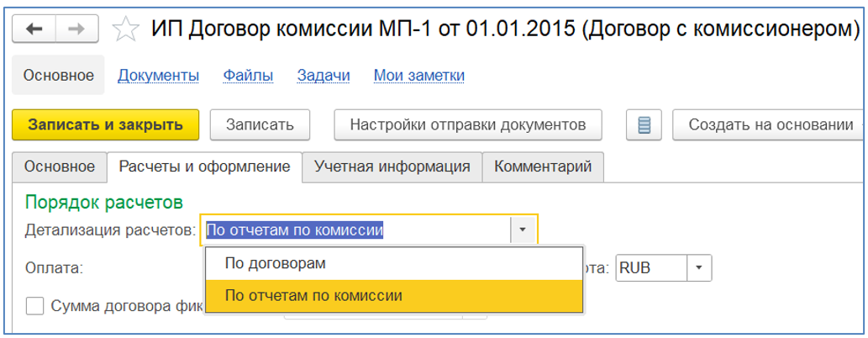Toggle the 'Сумма договора фиксирована' checkbox

tap(35, 305)
